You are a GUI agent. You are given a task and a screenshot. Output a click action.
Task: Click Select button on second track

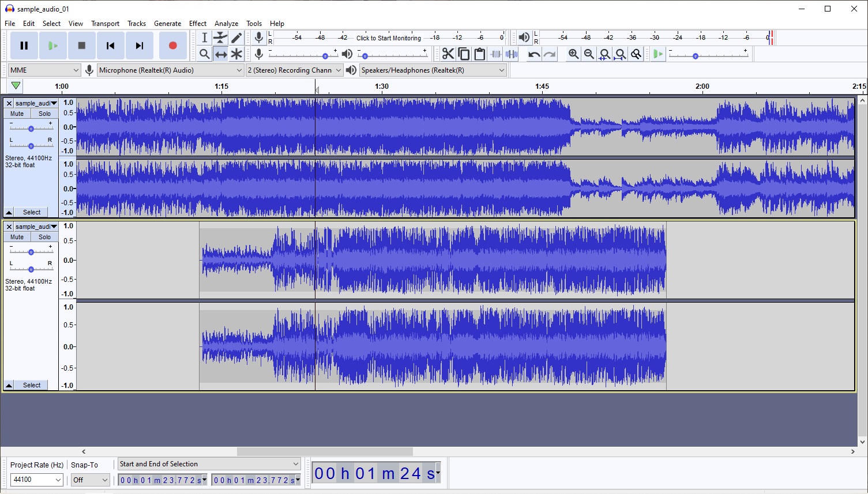(32, 385)
